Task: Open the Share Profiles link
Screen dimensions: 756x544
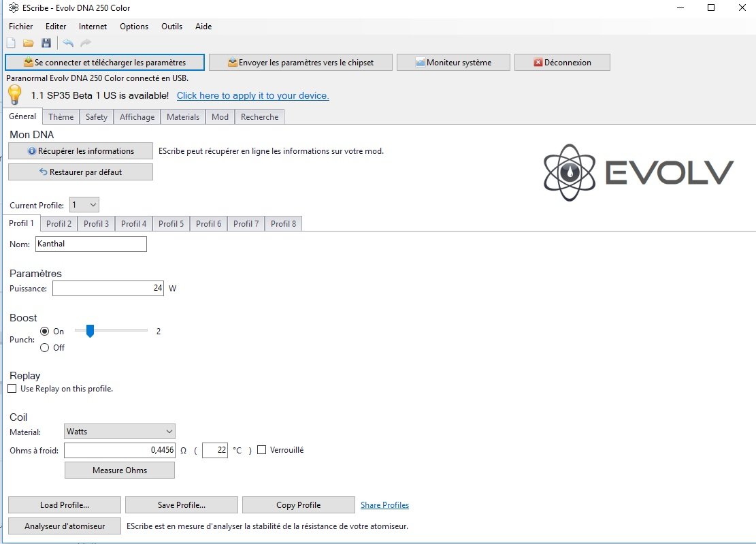Action: [x=384, y=505]
